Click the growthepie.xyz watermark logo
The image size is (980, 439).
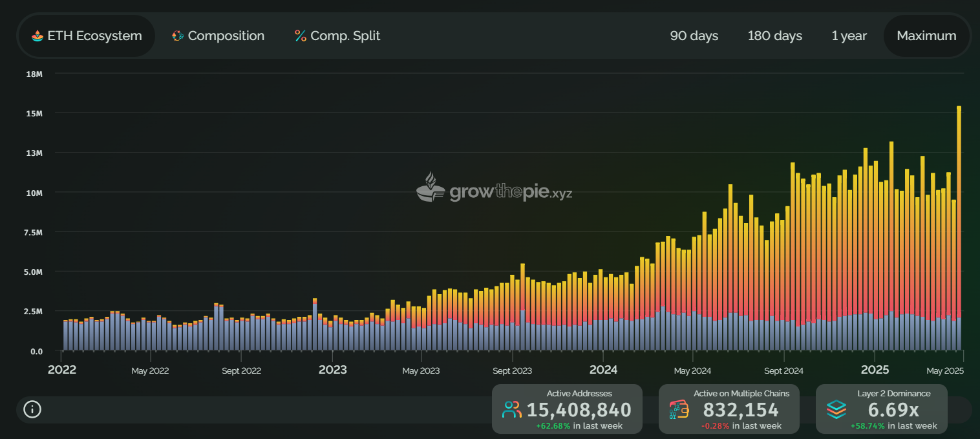pos(494,188)
